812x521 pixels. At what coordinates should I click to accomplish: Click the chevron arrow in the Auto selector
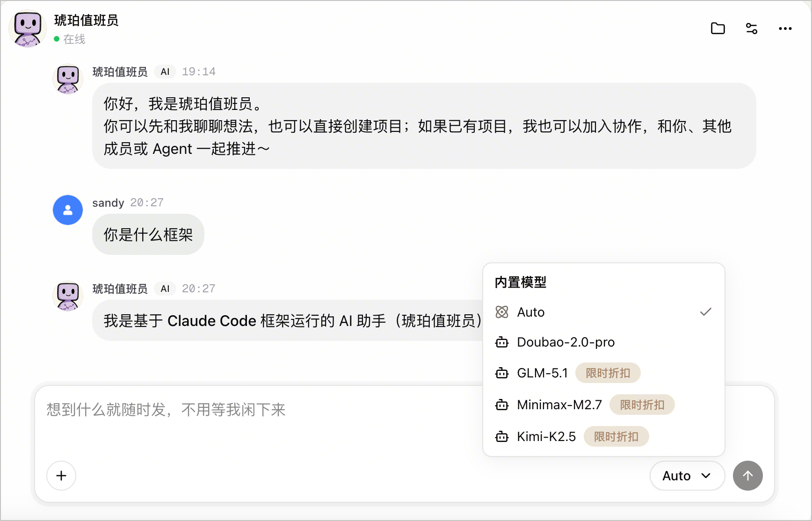(706, 476)
